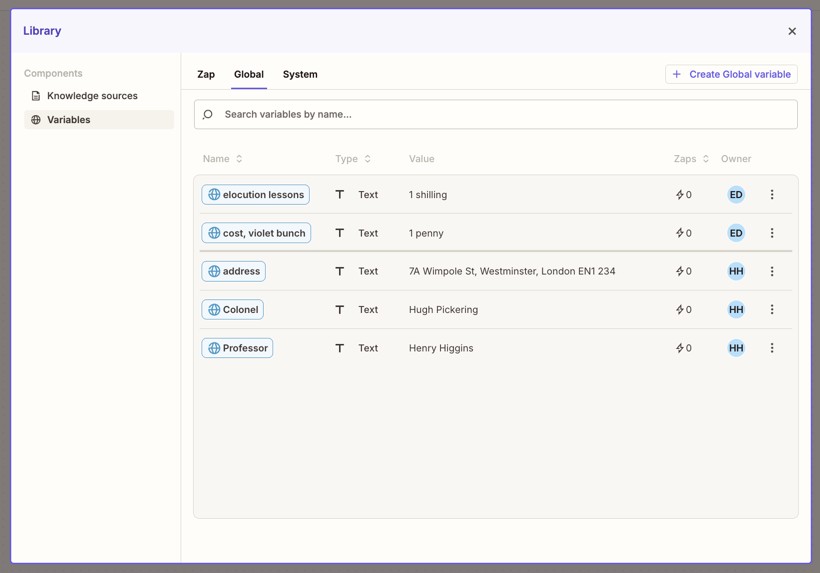Click the Library dialog title
This screenshot has height=573, width=820.
(42, 31)
